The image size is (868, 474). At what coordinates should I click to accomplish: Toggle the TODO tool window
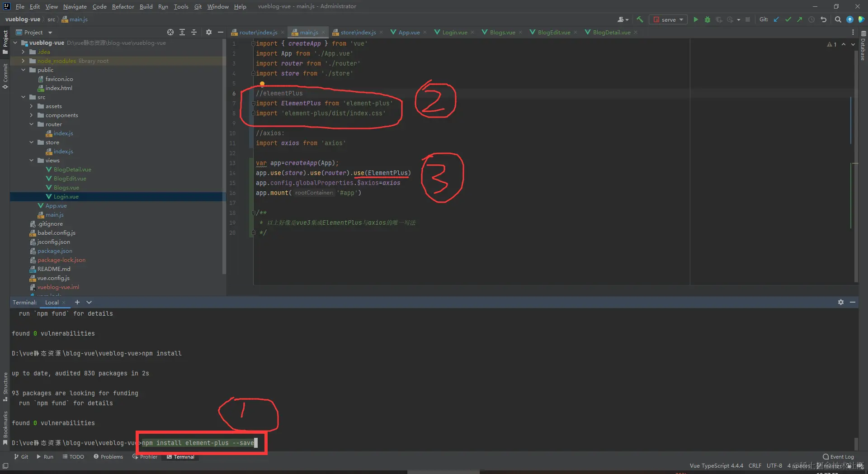73,457
